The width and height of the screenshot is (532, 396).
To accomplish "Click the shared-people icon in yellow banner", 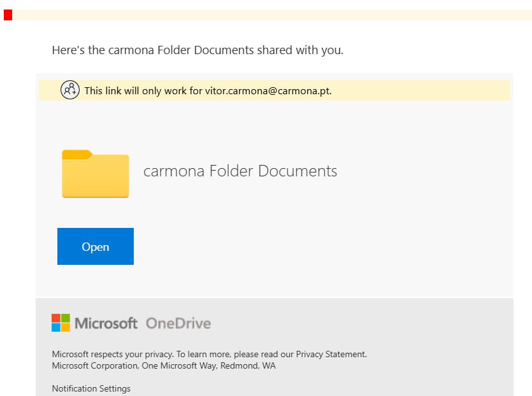I will click(x=70, y=90).
